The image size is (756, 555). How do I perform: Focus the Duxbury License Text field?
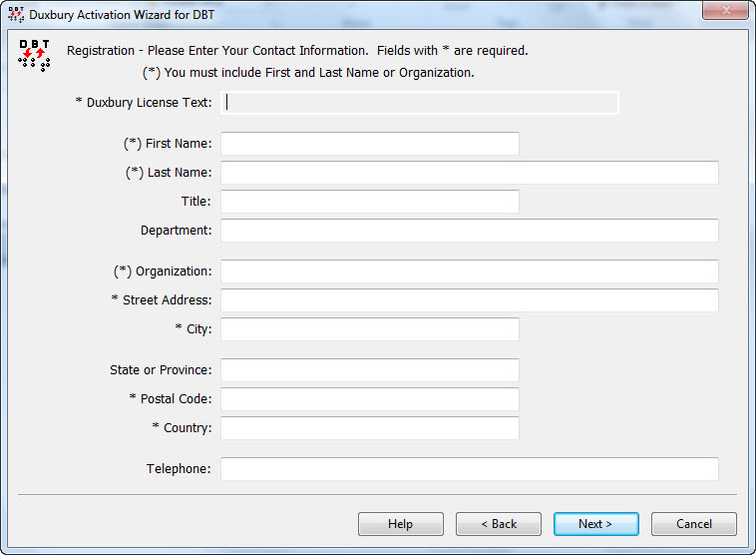[420, 103]
